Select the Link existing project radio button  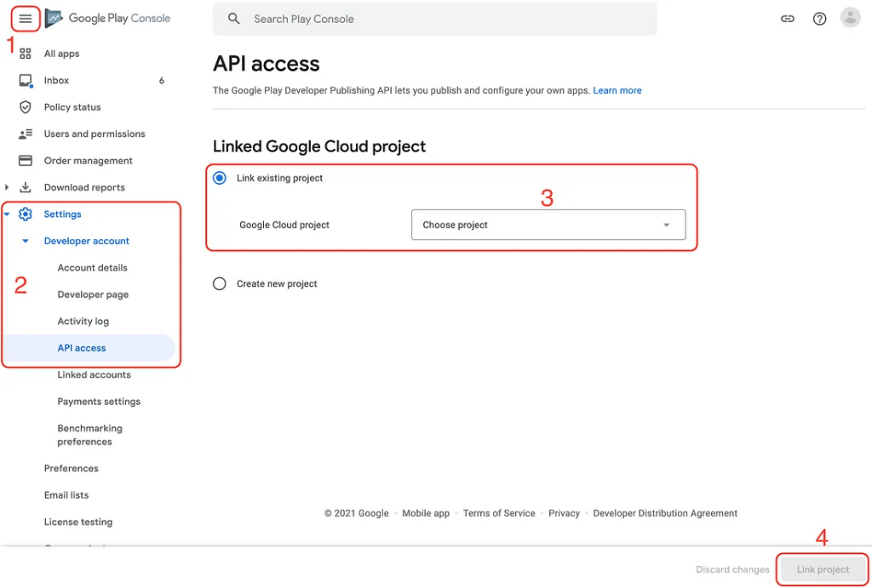tap(220, 178)
